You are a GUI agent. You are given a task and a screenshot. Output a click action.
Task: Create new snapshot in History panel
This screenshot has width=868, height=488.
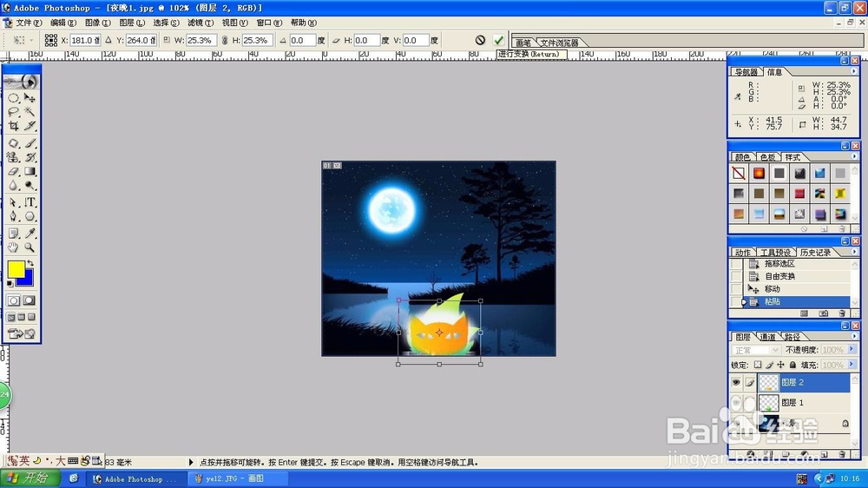click(824, 313)
